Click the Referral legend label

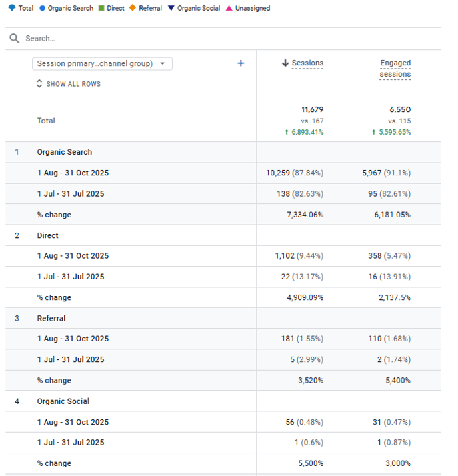[x=150, y=8]
